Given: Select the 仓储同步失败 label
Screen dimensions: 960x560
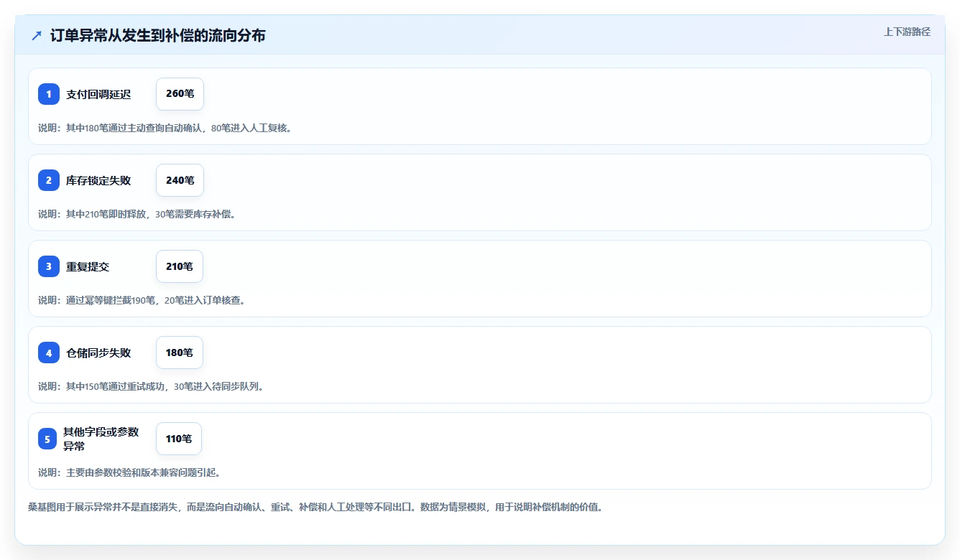Looking at the screenshot, I should click(x=98, y=353).
